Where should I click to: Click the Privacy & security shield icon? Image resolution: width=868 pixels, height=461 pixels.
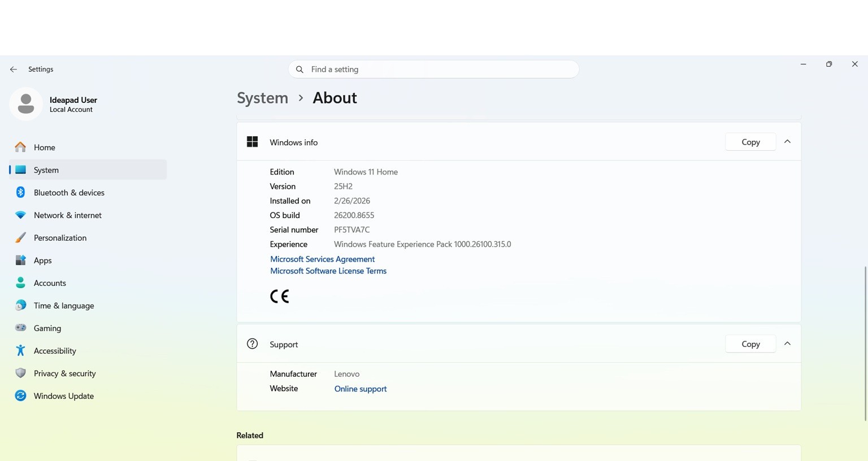20,373
